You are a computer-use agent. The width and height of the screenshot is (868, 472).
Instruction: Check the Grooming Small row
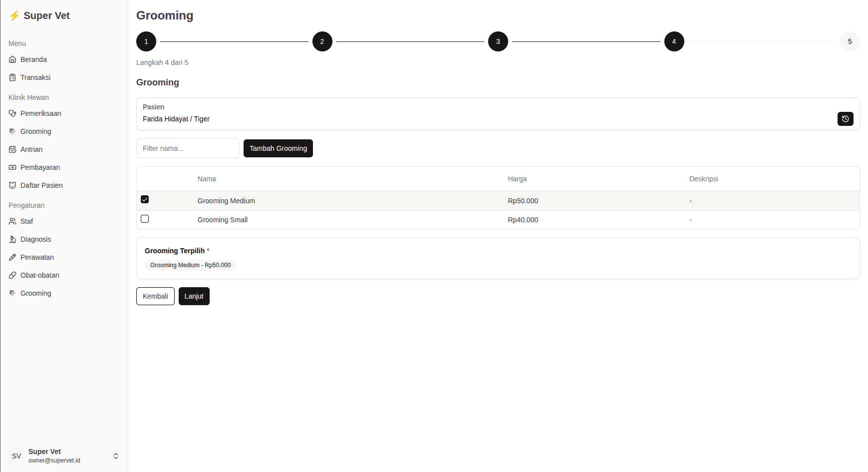[x=145, y=219]
